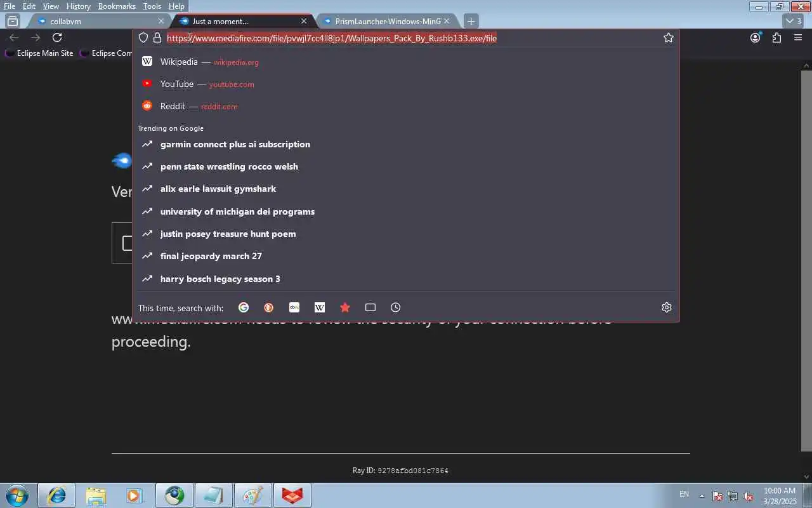Select trending university of michigan dei programs
Viewport: 812px width, 508px height.
point(406,211)
